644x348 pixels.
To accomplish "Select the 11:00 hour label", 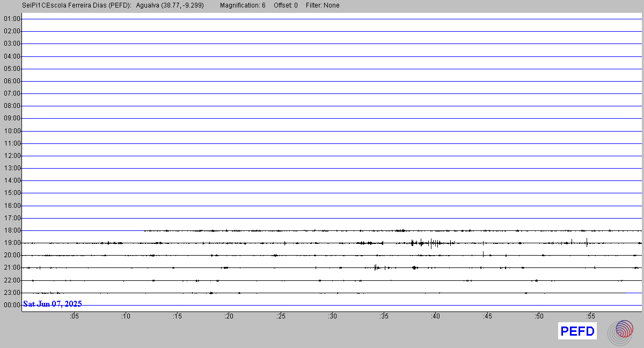I will point(12,143).
